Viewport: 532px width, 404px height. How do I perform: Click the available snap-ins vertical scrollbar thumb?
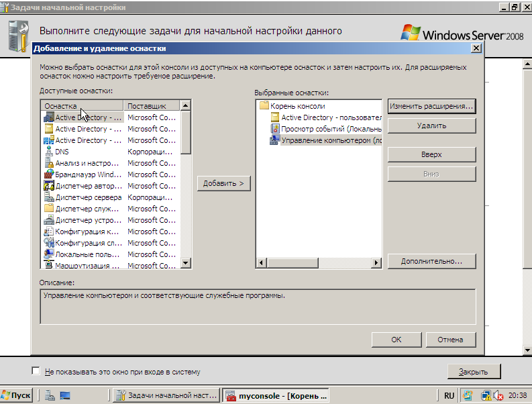(x=186, y=132)
